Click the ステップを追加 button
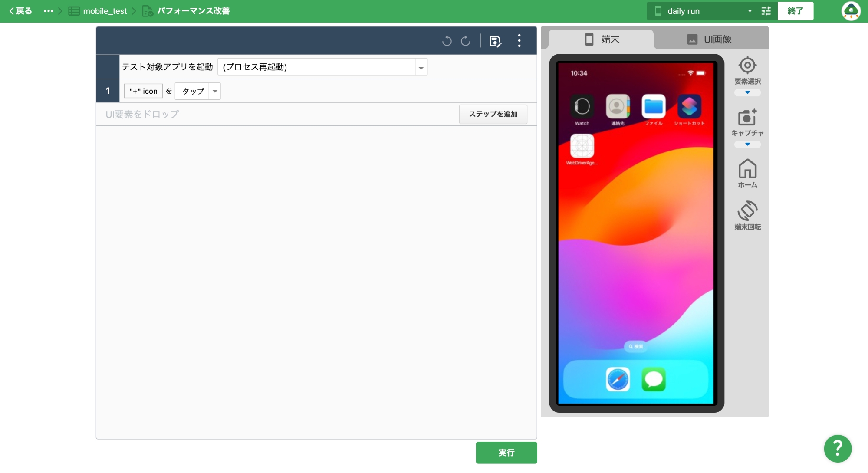 tap(493, 114)
